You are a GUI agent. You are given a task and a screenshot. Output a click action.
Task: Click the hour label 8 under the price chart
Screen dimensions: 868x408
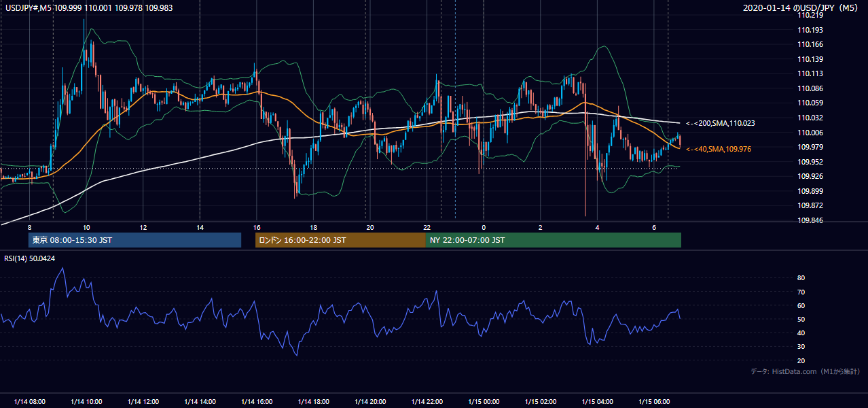(29, 227)
